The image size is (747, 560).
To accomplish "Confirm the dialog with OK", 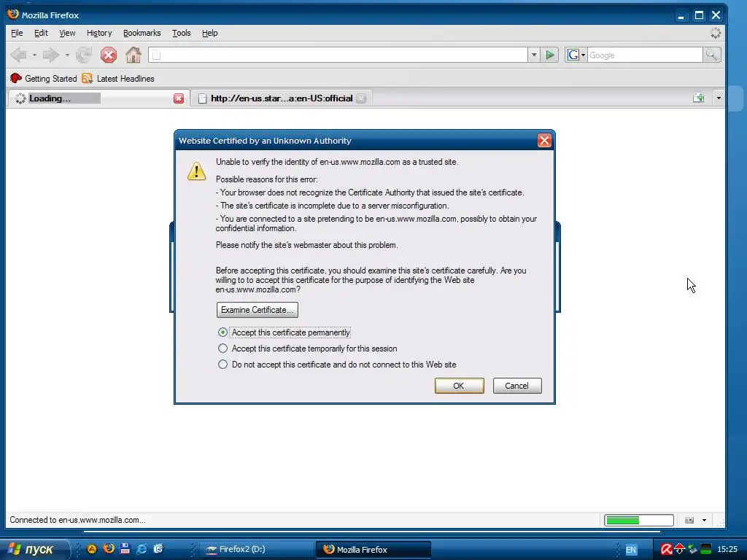I will tap(460, 386).
